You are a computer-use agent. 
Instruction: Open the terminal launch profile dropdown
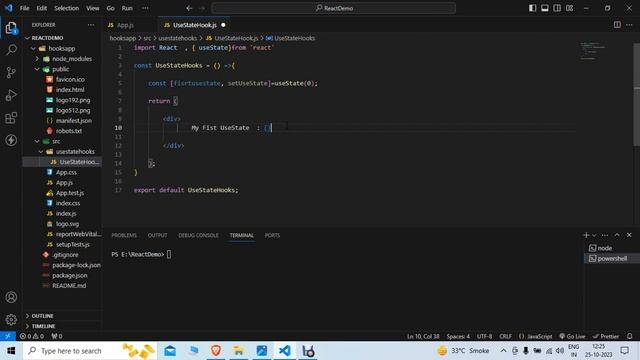pos(594,235)
